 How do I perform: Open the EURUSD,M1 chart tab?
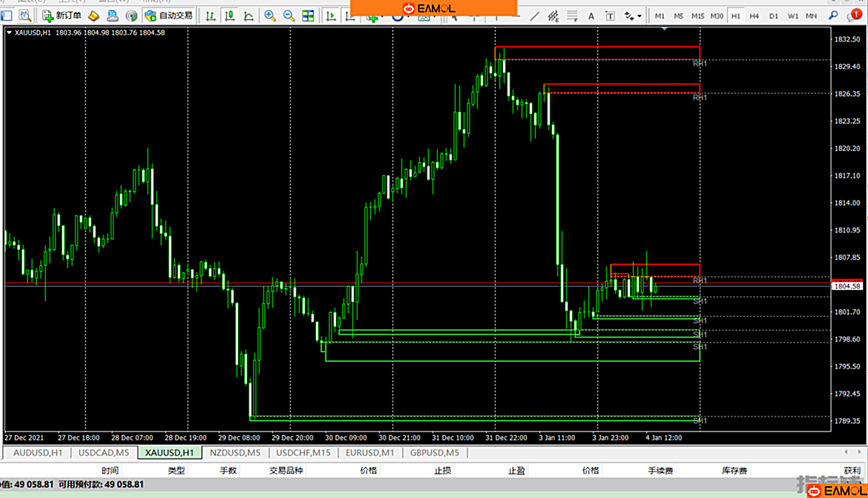click(x=370, y=453)
